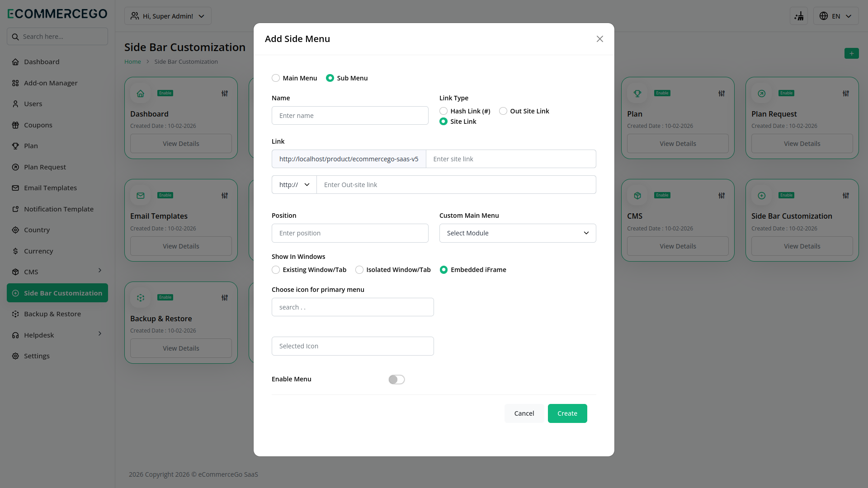
Task: Go to Plan Request menu item
Action: pos(57,167)
